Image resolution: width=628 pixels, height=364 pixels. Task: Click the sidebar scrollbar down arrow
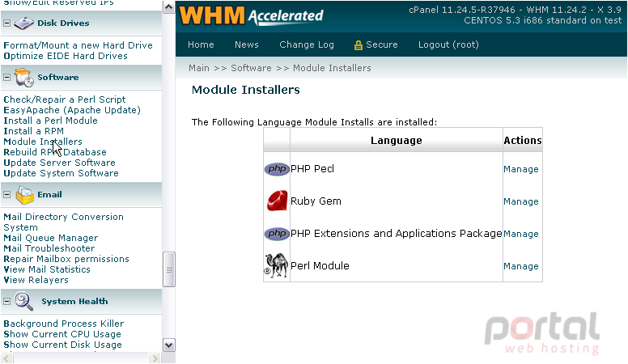click(x=169, y=345)
